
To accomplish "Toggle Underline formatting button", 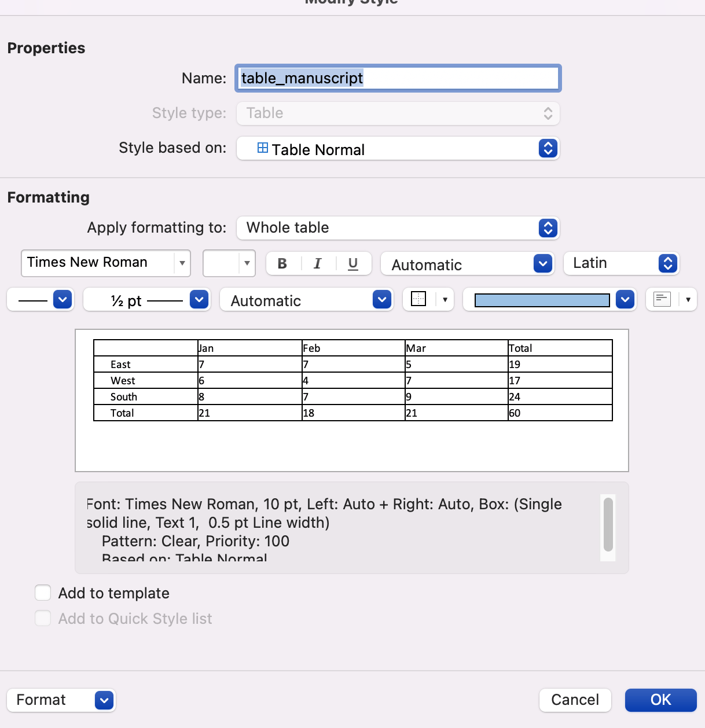I will tap(352, 263).
